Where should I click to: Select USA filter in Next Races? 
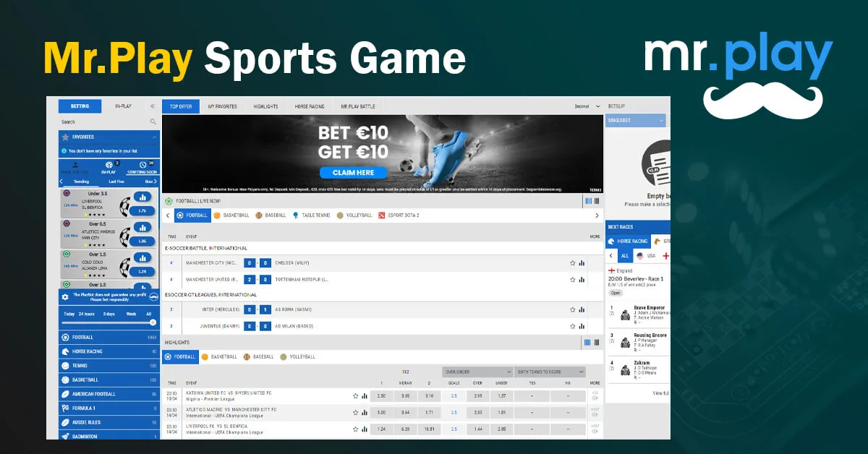[646, 256]
